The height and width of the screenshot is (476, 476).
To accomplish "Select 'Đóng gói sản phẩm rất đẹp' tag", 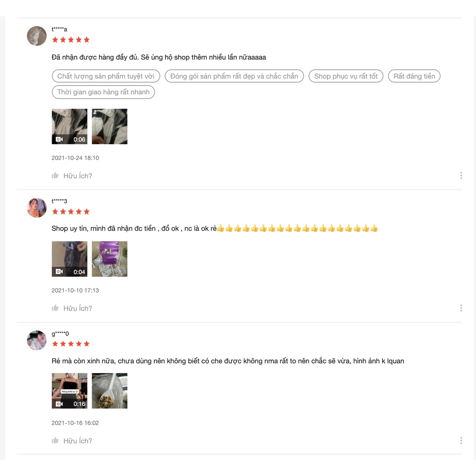I will click(234, 76).
